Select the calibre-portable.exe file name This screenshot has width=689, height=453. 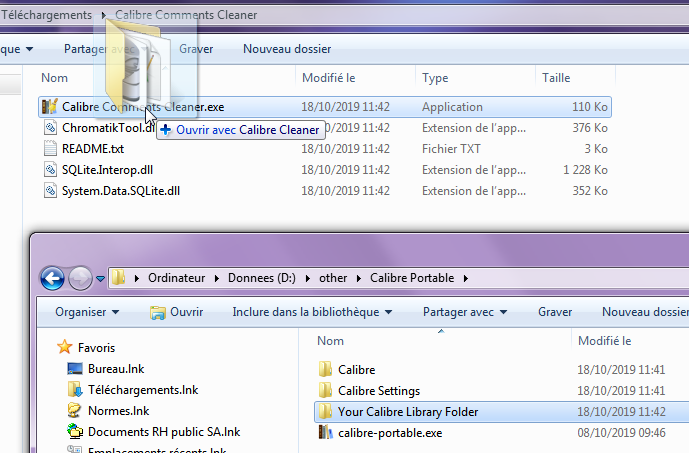(390, 433)
